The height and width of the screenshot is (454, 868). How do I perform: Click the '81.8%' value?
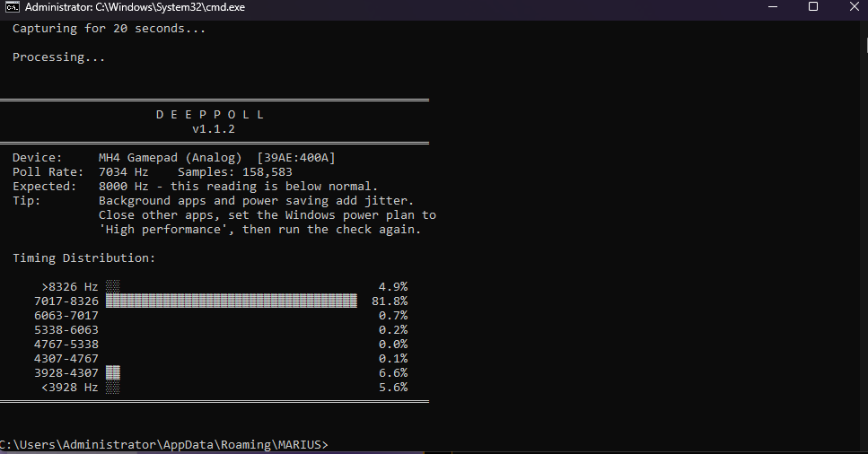tap(390, 301)
